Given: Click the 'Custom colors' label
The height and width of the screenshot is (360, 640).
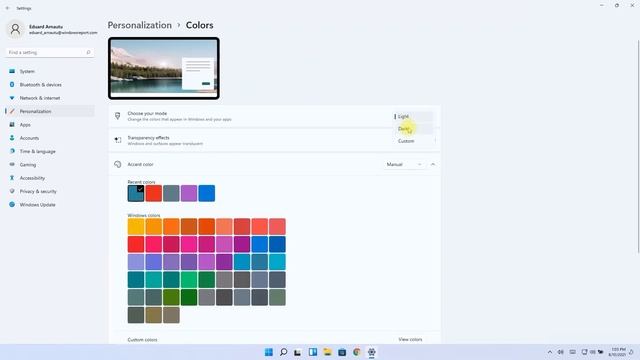Looking at the screenshot, I should (x=142, y=340).
